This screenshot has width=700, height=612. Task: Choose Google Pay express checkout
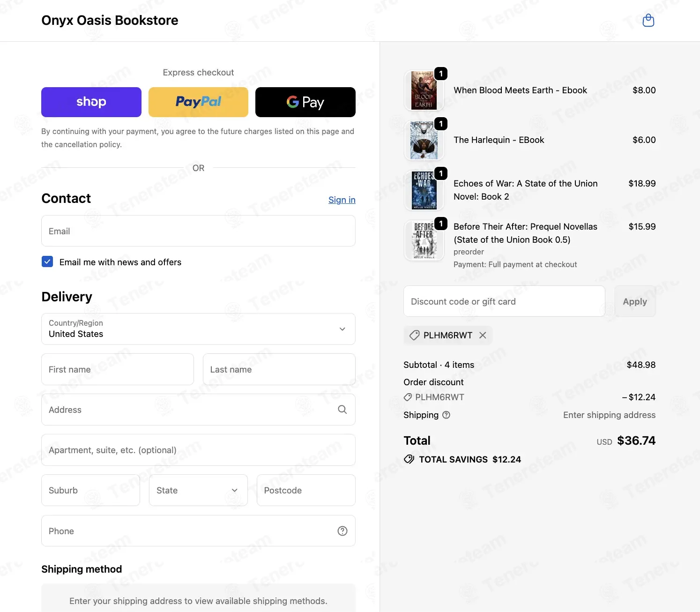click(x=305, y=102)
